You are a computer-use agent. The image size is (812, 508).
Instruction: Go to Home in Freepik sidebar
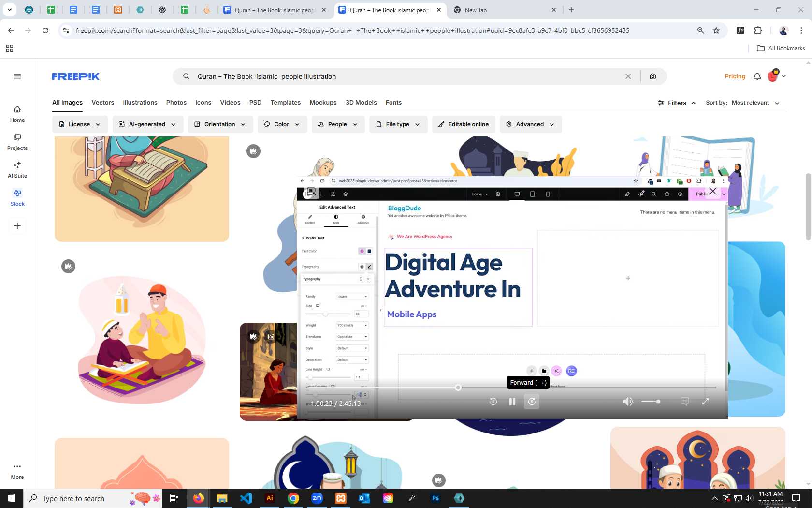pyautogui.click(x=17, y=114)
